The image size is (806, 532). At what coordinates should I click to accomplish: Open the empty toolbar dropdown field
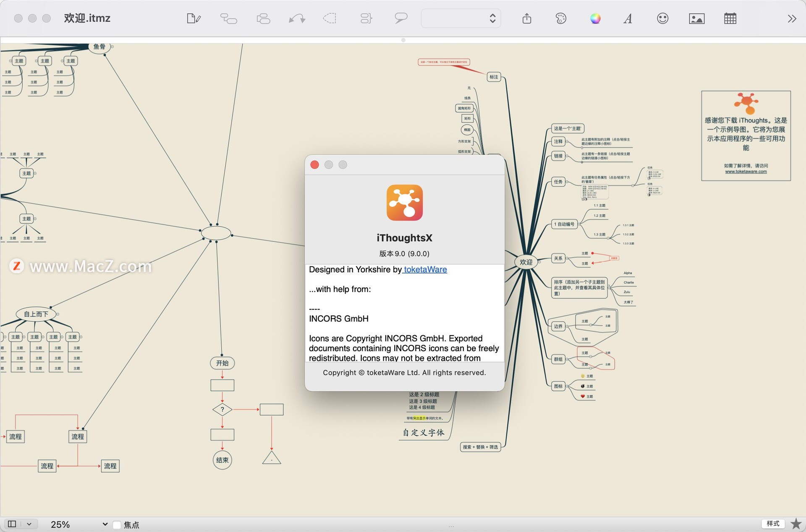(461, 18)
